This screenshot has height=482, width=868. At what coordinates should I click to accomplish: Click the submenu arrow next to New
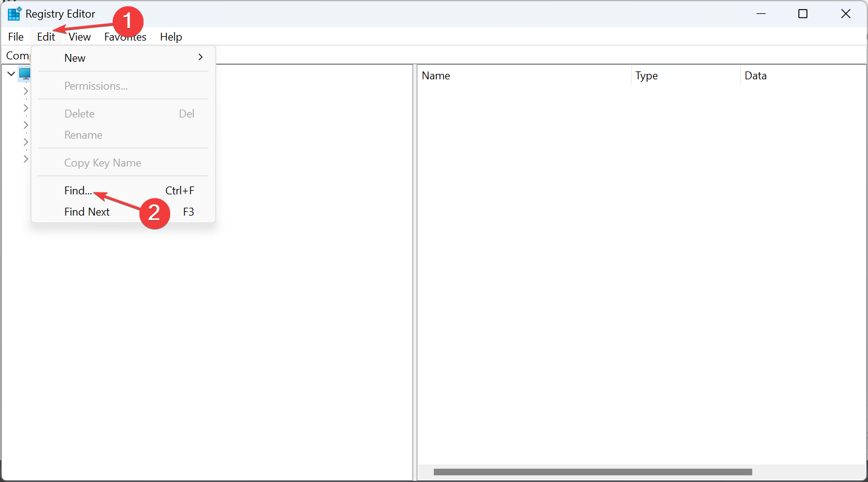coord(200,58)
